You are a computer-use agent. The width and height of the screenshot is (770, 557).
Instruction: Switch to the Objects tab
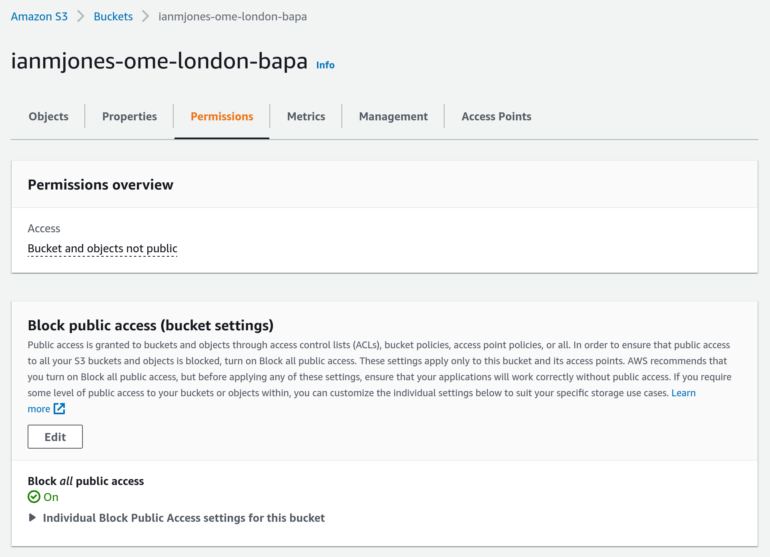tap(48, 116)
